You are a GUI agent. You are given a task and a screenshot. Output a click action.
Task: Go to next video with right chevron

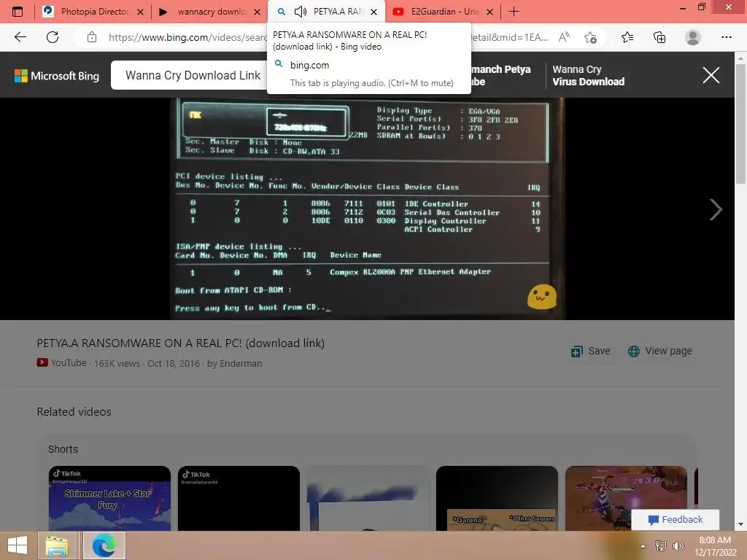(x=715, y=209)
